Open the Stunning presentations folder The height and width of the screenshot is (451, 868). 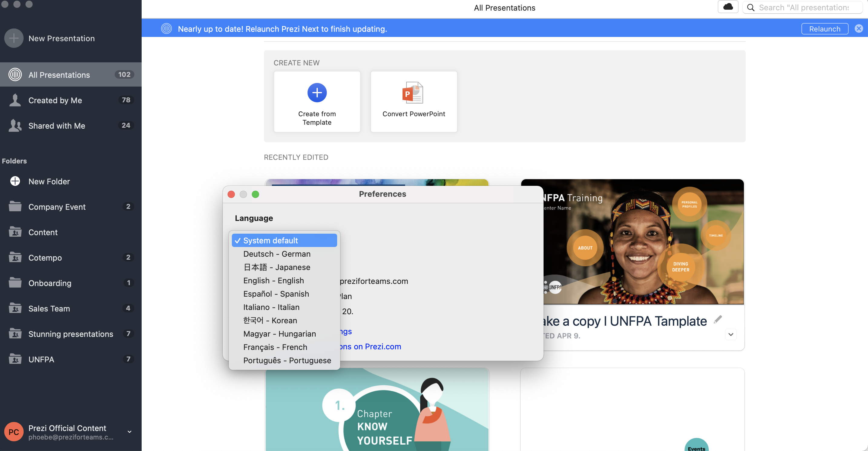tap(71, 334)
